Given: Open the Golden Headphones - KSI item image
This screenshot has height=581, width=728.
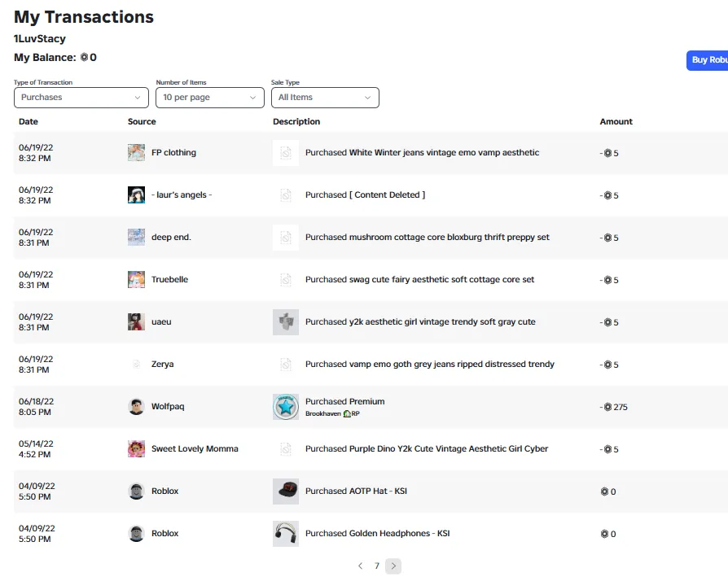Looking at the screenshot, I should pos(286,533).
